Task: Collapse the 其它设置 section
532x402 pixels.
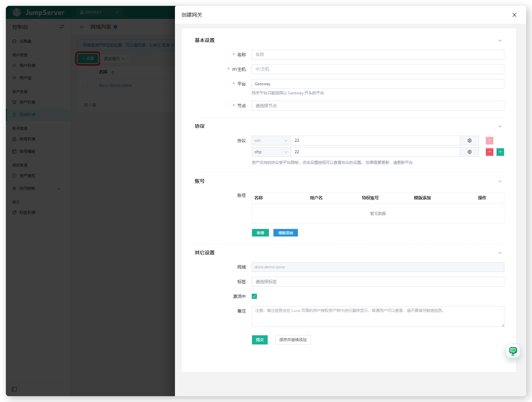Action: click(x=500, y=253)
